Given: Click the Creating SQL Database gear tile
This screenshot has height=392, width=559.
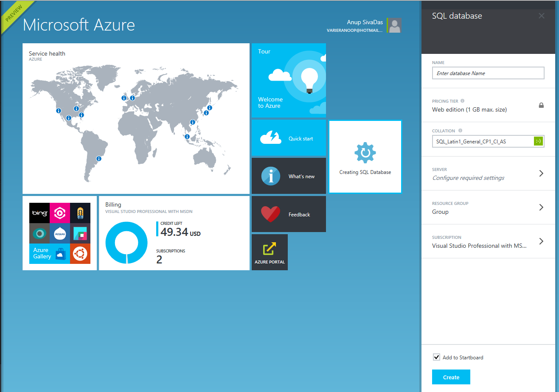Looking at the screenshot, I should coord(365,157).
